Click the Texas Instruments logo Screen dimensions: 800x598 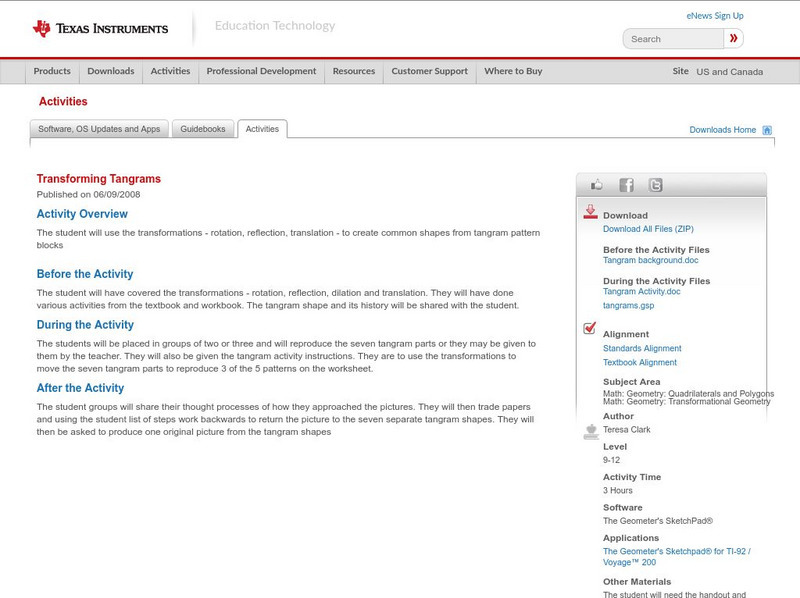[100, 29]
